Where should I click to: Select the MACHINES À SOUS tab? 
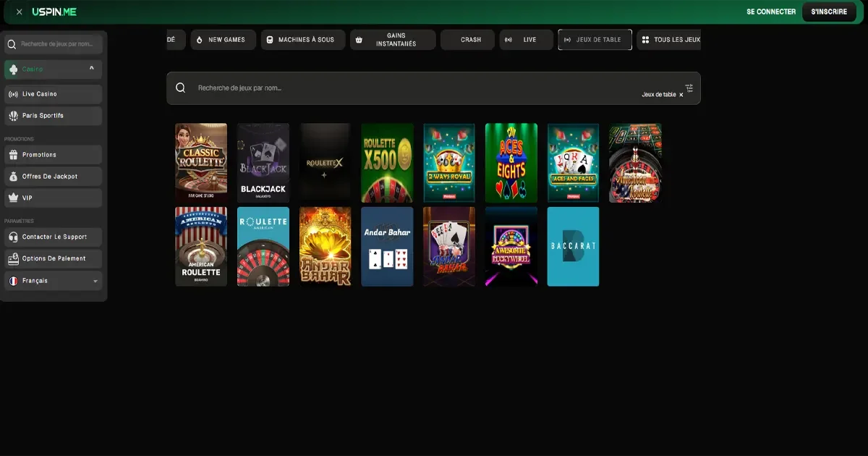[303, 40]
